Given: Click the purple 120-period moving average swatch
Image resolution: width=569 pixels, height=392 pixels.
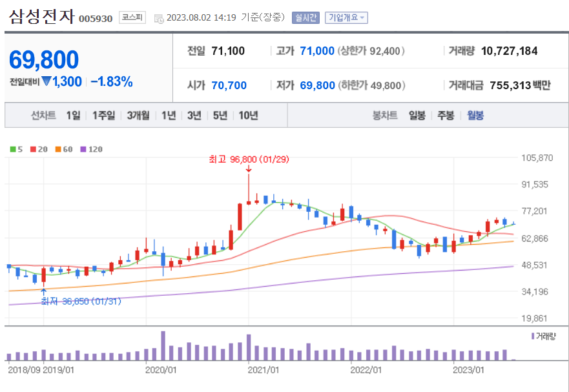Looking at the screenshot, I should pyautogui.click(x=83, y=149).
